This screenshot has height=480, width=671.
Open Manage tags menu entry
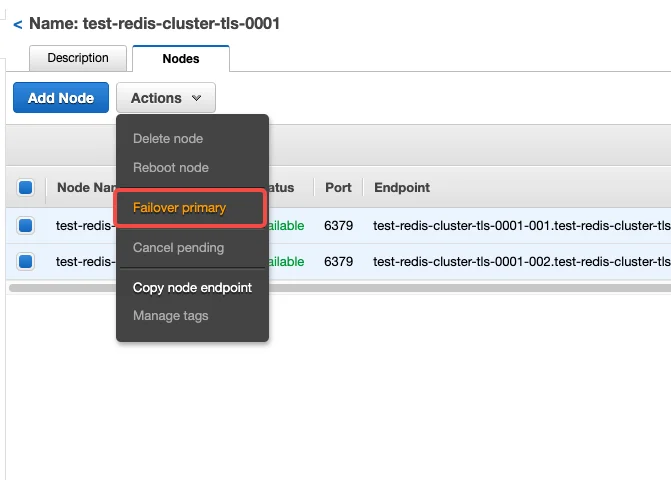171,316
